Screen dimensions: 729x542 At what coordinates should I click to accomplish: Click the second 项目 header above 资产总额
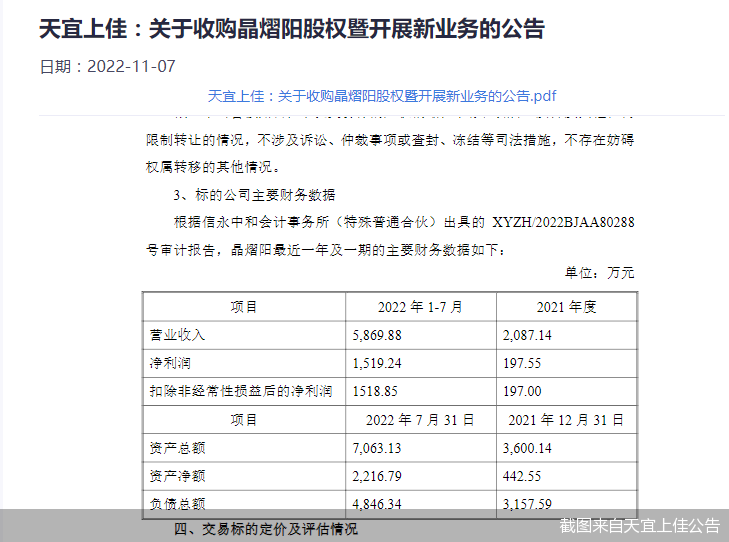click(x=244, y=420)
